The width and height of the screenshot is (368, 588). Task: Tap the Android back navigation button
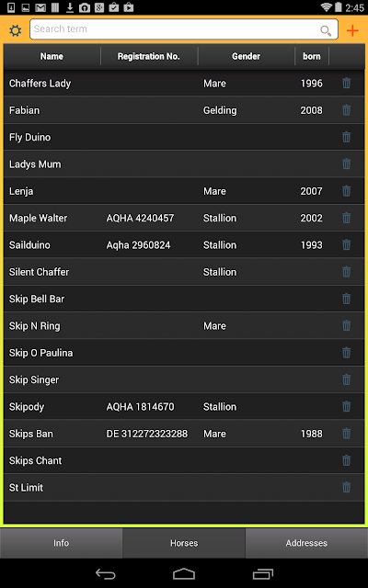point(106,573)
